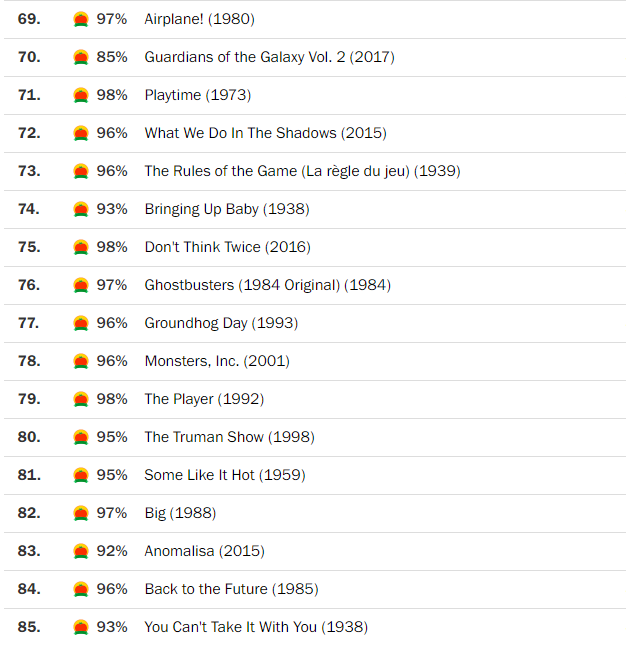Image resolution: width=626 pixels, height=645 pixels.
Task: Click rank number 76 in the list
Action: 29,285
